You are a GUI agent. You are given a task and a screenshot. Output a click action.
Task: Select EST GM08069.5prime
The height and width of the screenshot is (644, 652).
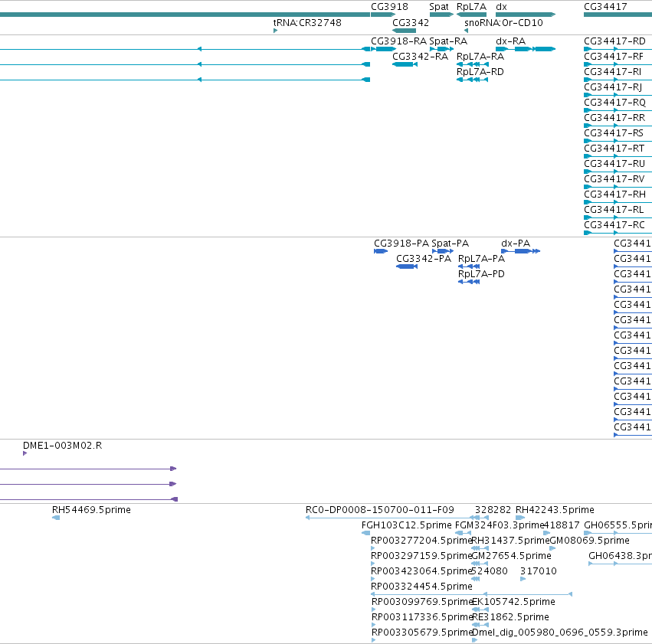pyautogui.click(x=590, y=541)
